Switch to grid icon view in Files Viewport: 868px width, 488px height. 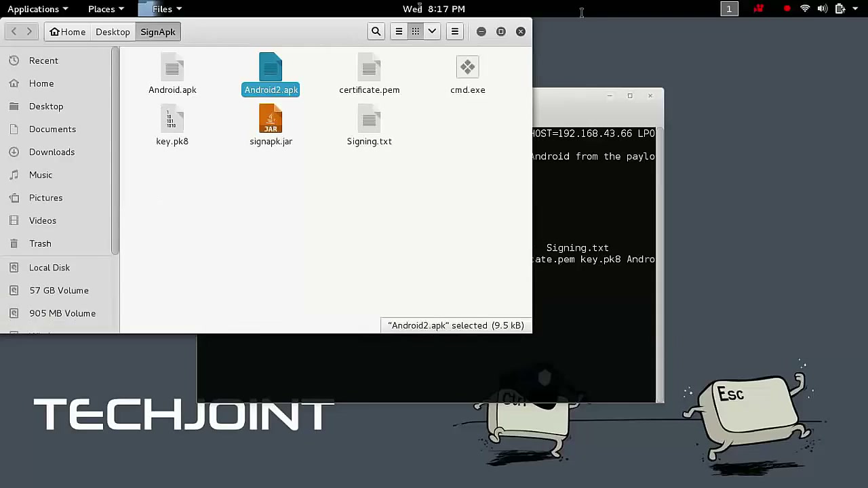click(x=415, y=31)
